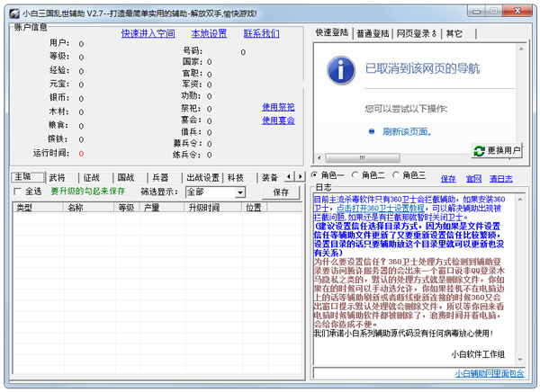The height and width of the screenshot is (392, 540).
Task: Open the 快速进入空间 link
Action: pyautogui.click(x=148, y=34)
